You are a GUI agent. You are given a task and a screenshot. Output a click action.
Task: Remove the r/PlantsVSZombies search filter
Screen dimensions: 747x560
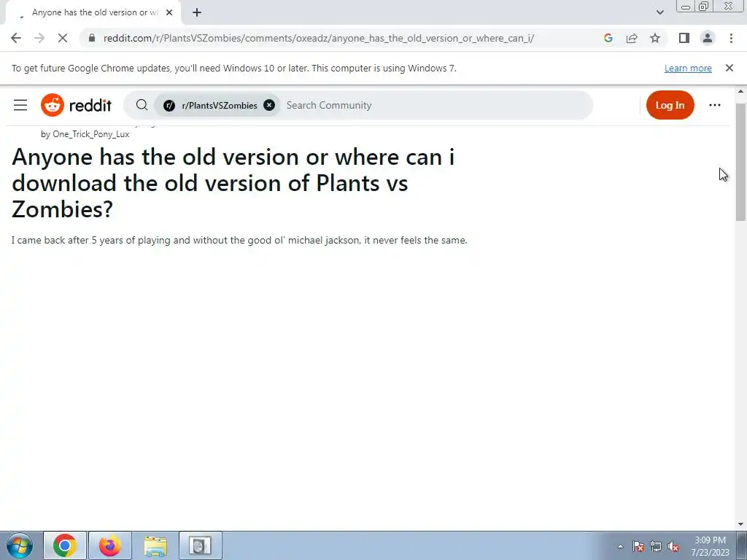[x=269, y=105]
